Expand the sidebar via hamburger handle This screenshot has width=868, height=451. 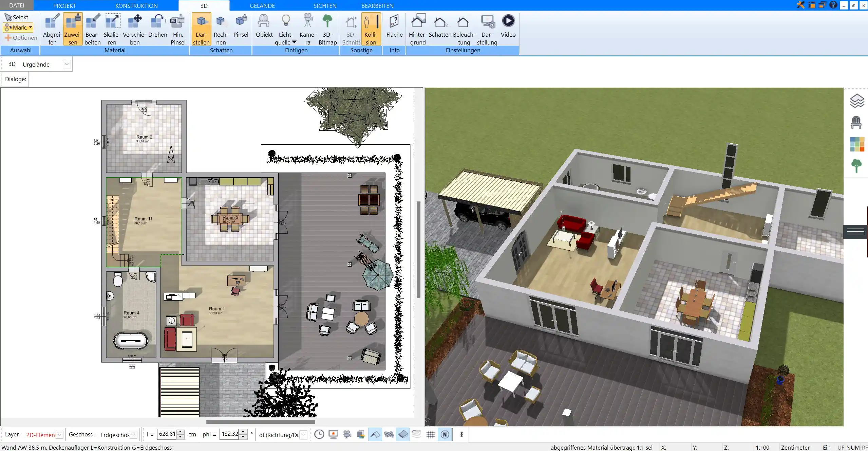(x=855, y=232)
